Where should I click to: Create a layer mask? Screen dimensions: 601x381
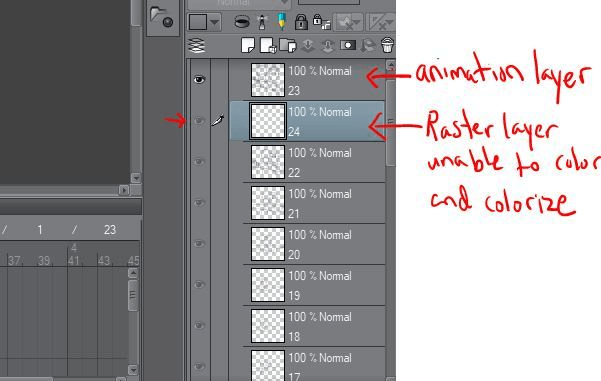click(x=348, y=45)
